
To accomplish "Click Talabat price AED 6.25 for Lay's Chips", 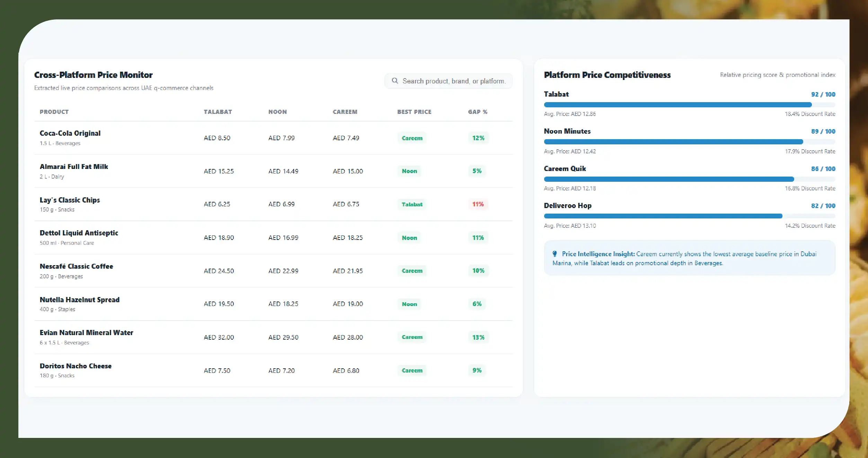I will (x=217, y=204).
